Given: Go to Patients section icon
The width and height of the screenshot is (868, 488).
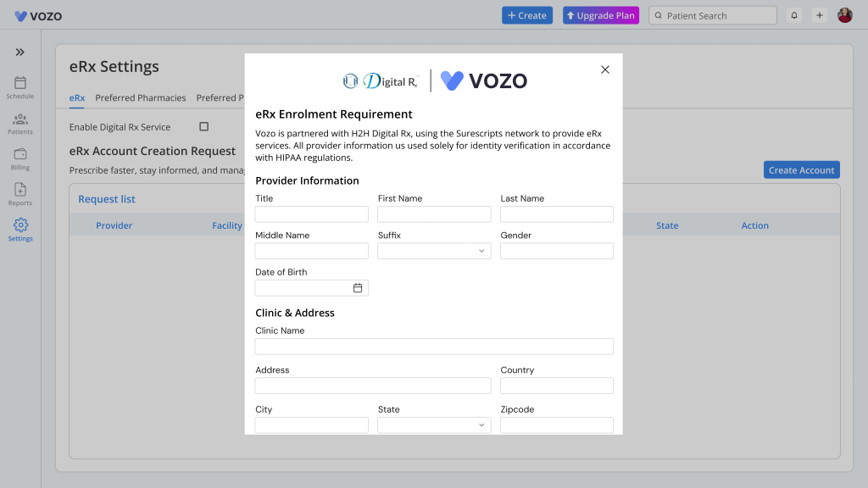Looking at the screenshot, I should [20, 119].
